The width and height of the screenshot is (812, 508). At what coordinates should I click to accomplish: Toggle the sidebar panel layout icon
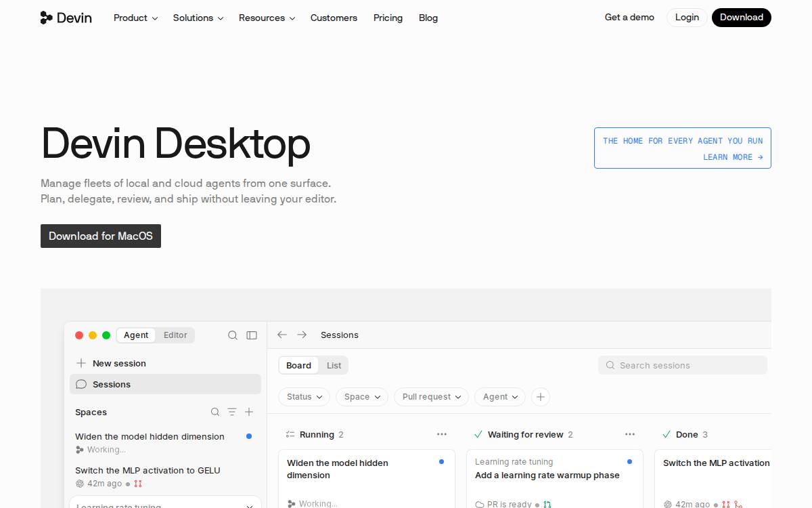[x=252, y=335]
